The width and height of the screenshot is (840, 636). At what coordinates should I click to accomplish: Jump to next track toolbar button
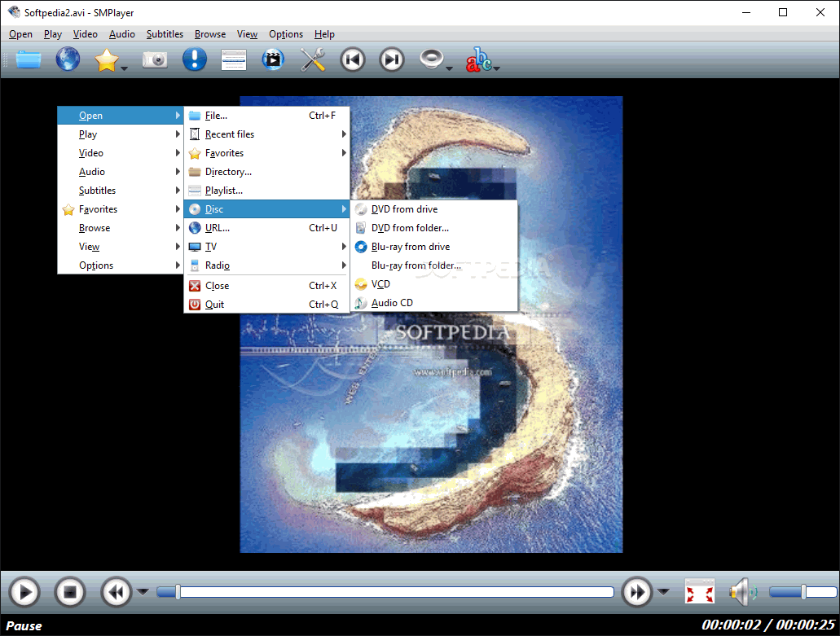[392, 59]
